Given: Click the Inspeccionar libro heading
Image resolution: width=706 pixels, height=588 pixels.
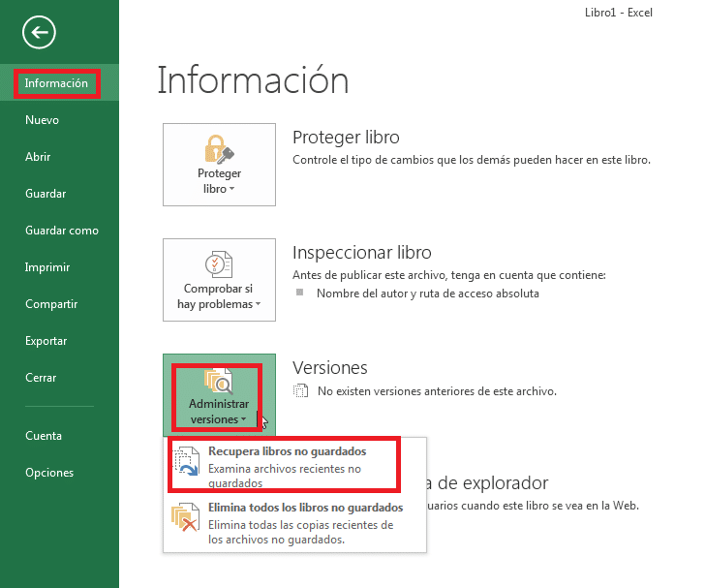Looking at the screenshot, I should 362,253.
